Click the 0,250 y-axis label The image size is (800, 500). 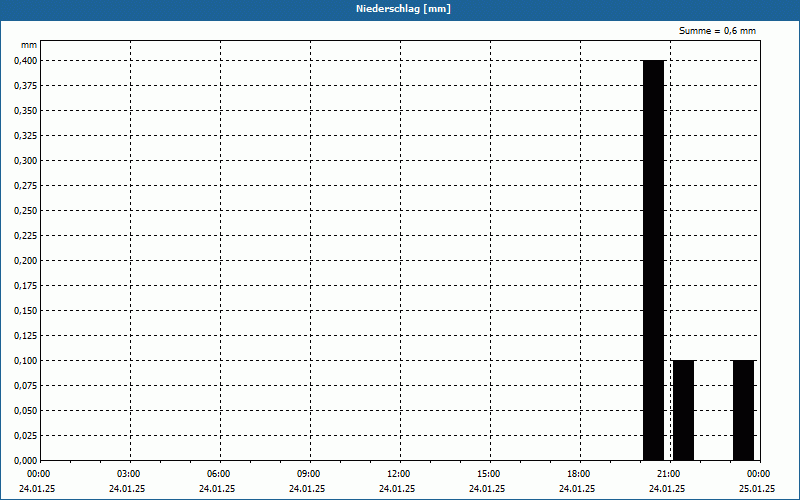(x=26, y=211)
